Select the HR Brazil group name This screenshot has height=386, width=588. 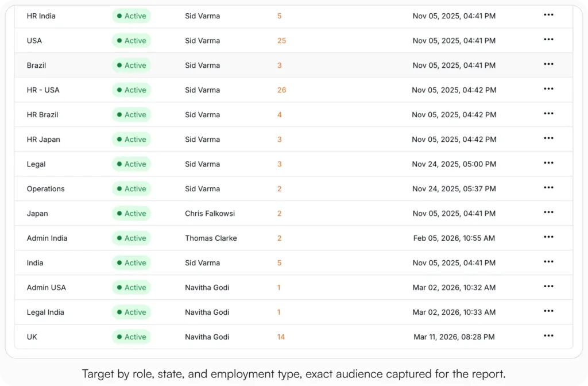42,115
